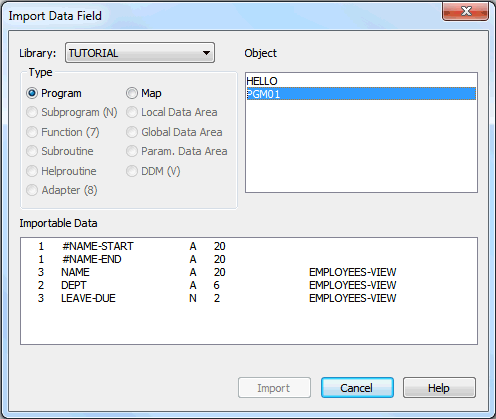Click the Import button

(x=274, y=388)
